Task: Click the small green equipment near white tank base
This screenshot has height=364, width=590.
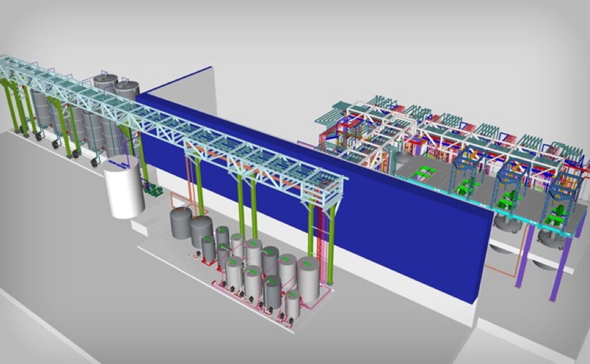Action: 152,190
